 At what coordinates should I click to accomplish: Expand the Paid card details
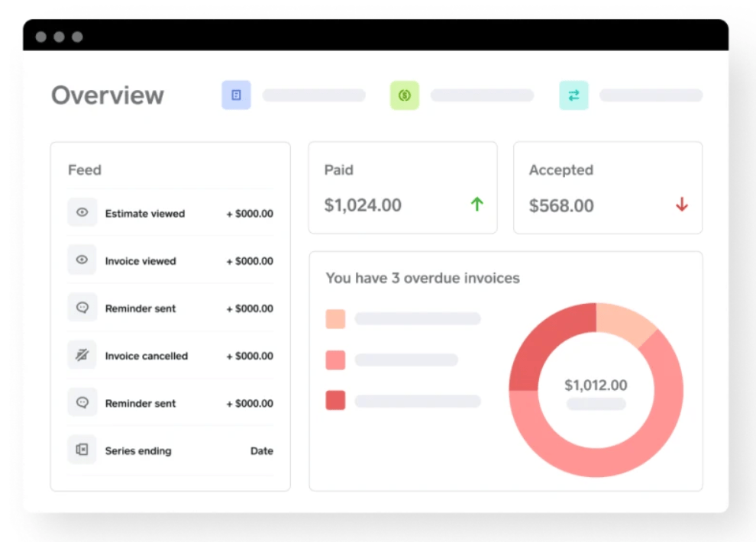[402, 188]
